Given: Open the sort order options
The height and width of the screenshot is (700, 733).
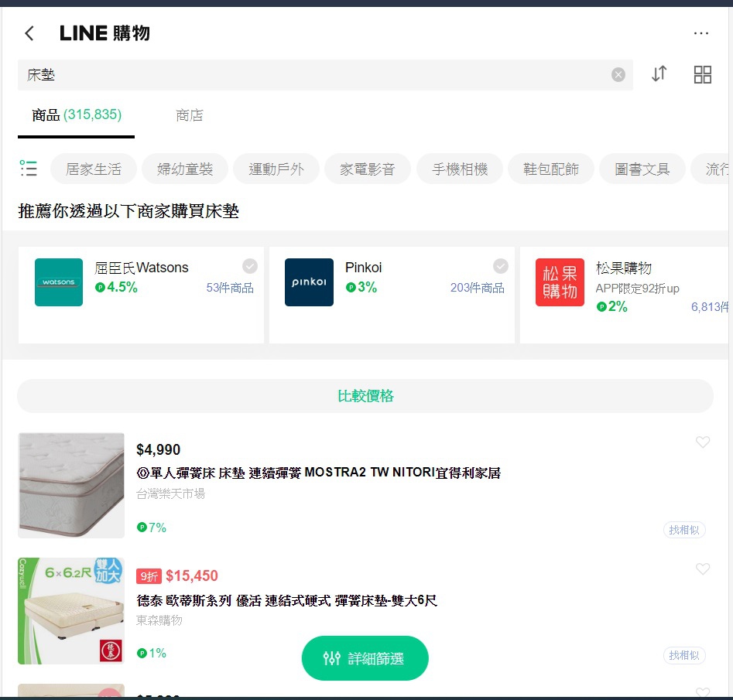Looking at the screenshot, I should click(659, 74).
